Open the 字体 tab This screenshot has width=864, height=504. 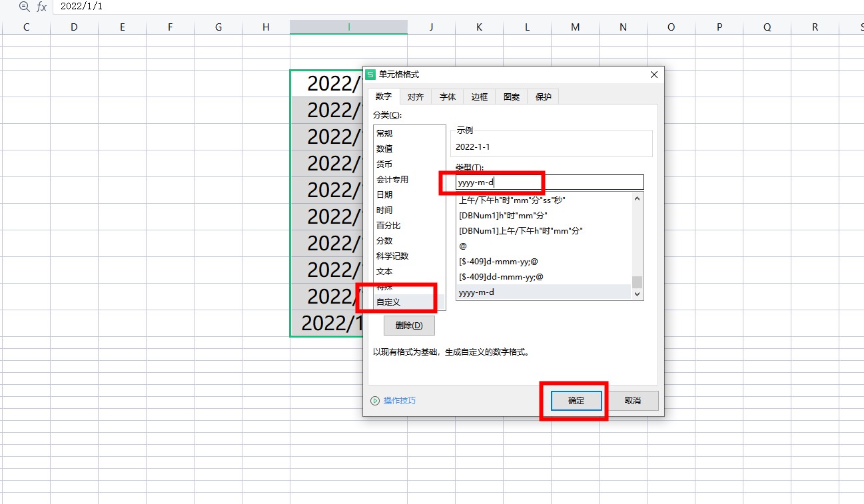click(x=448, y=97)
